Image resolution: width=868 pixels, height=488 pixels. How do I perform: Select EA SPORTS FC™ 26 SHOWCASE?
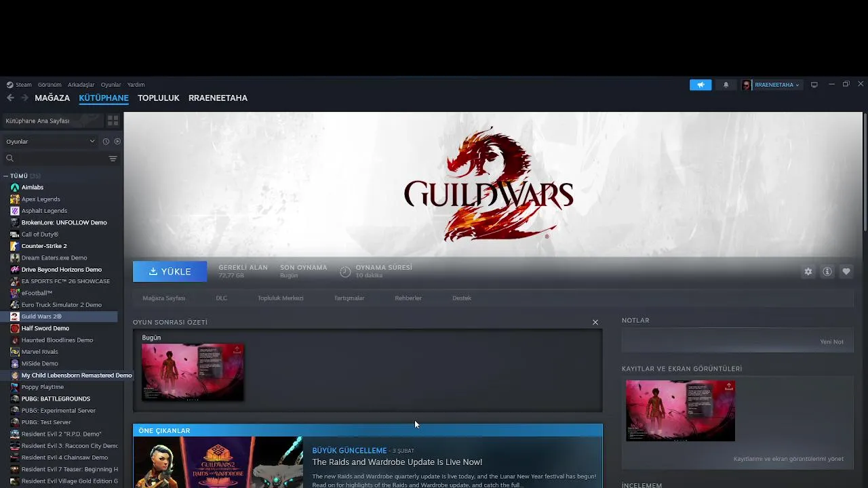pos(65,281)
